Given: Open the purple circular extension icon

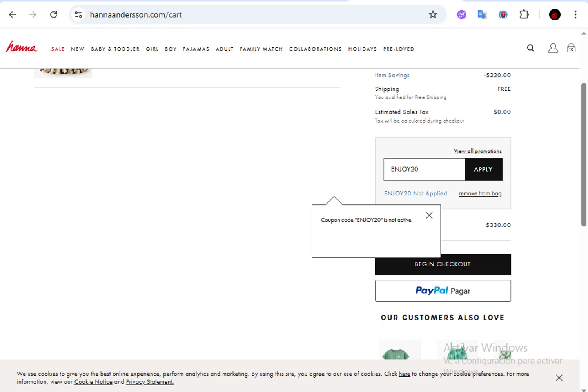Looking at the screenshot, I should [462, 15].
